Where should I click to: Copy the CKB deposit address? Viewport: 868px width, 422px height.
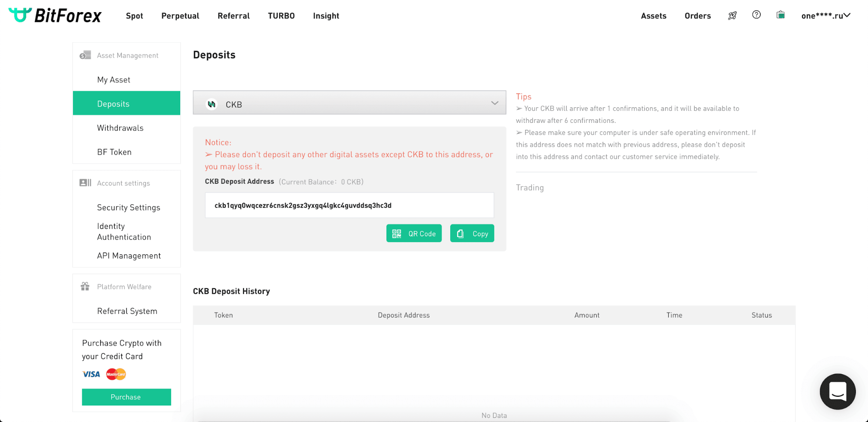pos(472,234)
